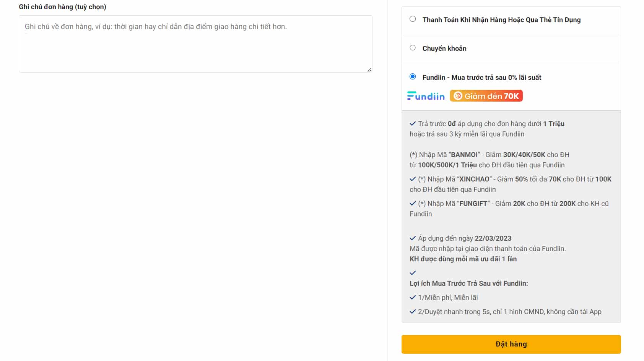This screenshot has height=361, width=644.
Task: Select the Fundiin payment radio button
Action: coord(413,77)
